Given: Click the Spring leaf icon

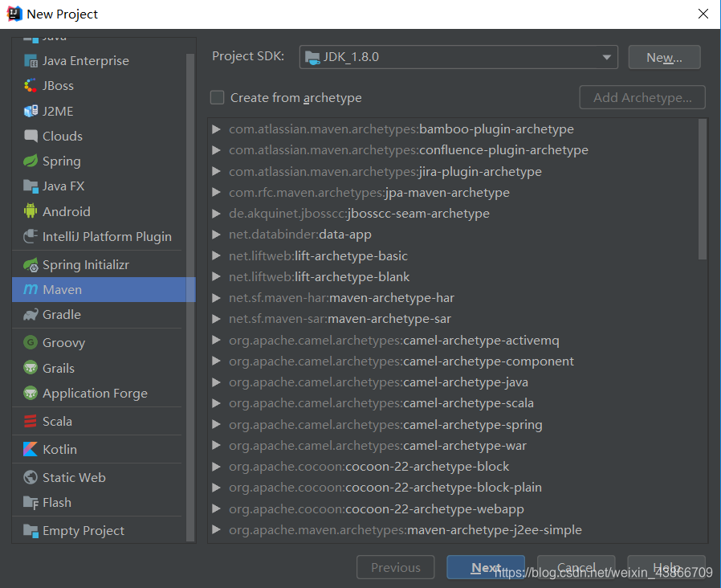Looking at the screenshot, I should [31, 161].
